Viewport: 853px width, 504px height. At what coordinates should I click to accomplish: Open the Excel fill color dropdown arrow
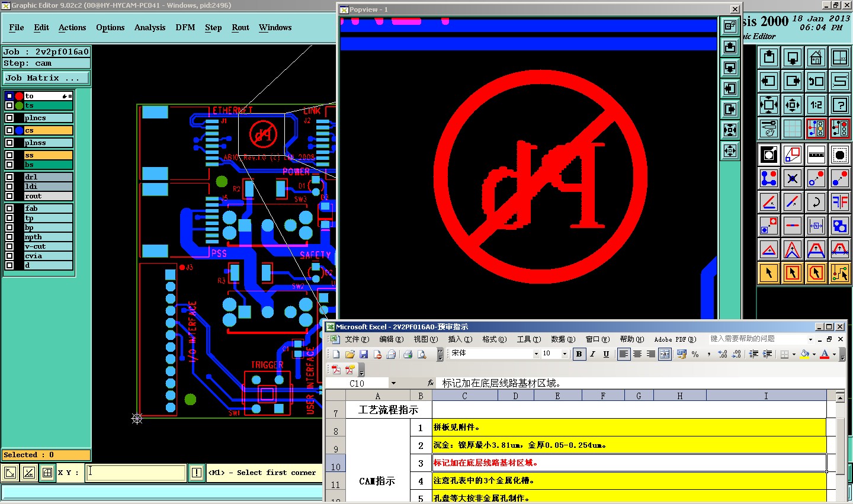814,354
